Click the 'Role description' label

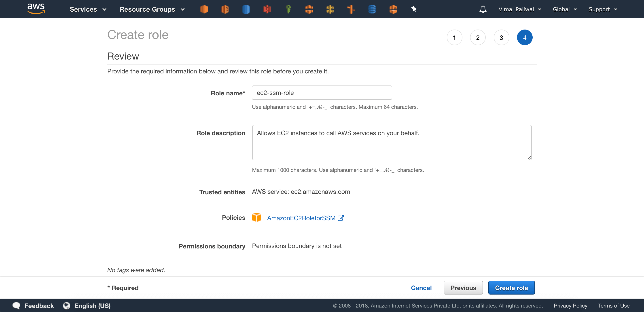[221, 133]
